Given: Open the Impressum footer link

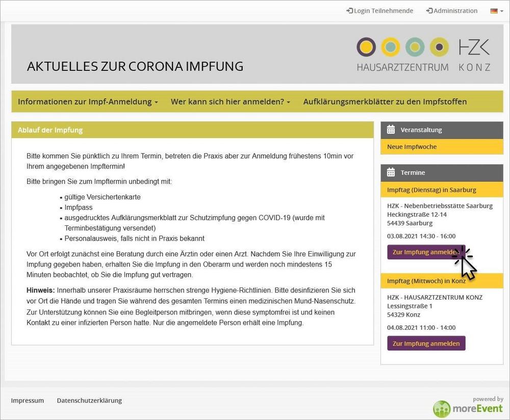Looking at the screenshot, I should pyautogui.click(x=28, y=400).
